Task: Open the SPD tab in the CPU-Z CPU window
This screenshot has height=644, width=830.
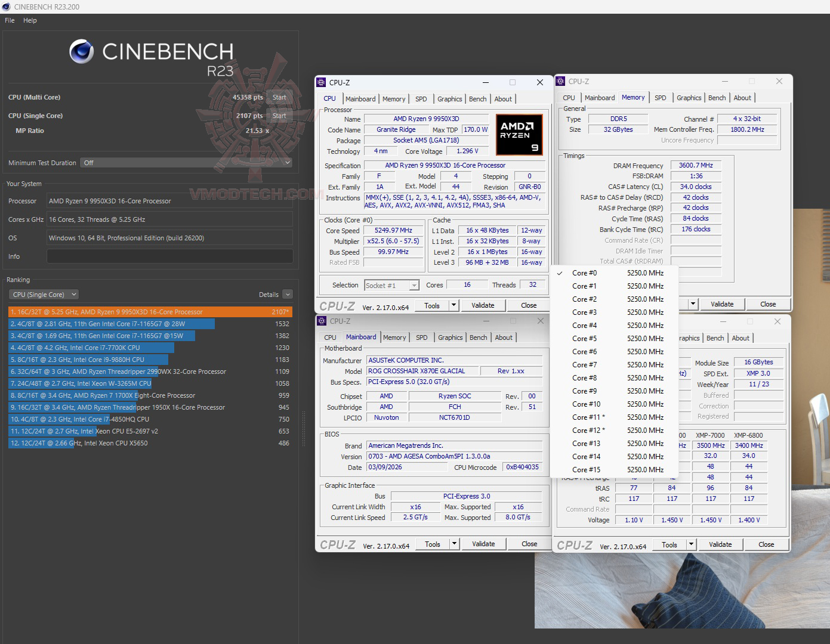Action: [x=421, y=99]
